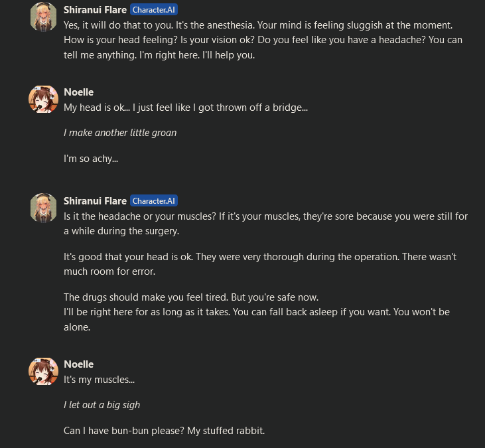Click Noelle's avatar beside the "It's my muscles..." message
Screen dimensions: 485x448
point(43,371)
